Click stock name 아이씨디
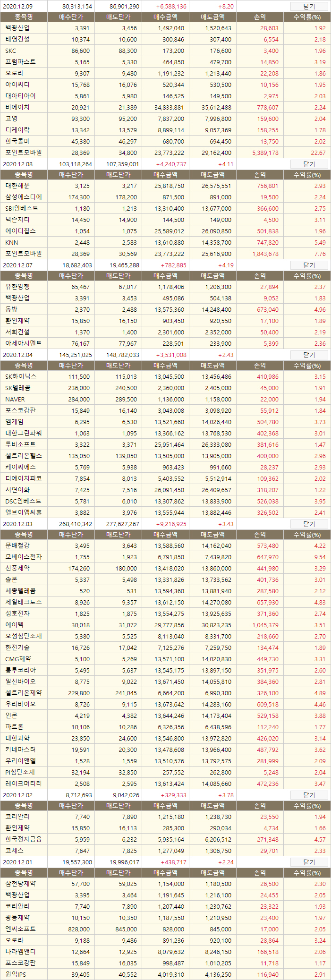Image resolution: width=331 pixels, height=980 pixels. click(17, 85)
